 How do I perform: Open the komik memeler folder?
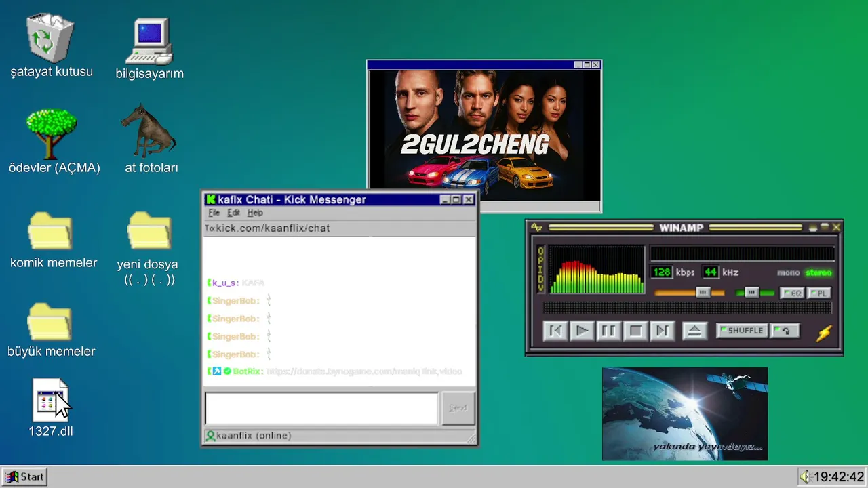tap(50, 231)
